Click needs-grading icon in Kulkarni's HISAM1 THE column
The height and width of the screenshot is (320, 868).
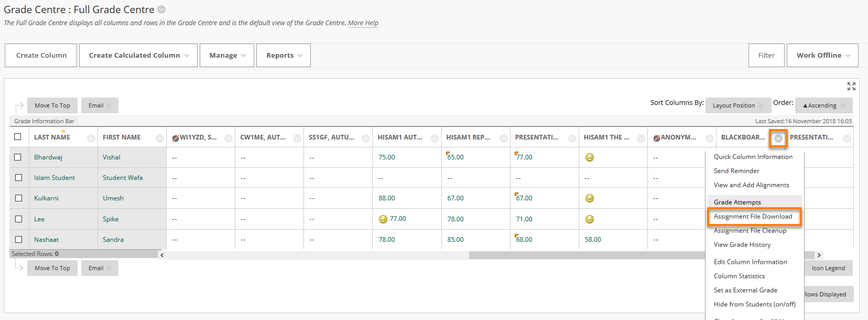click(x=589, y=198)
